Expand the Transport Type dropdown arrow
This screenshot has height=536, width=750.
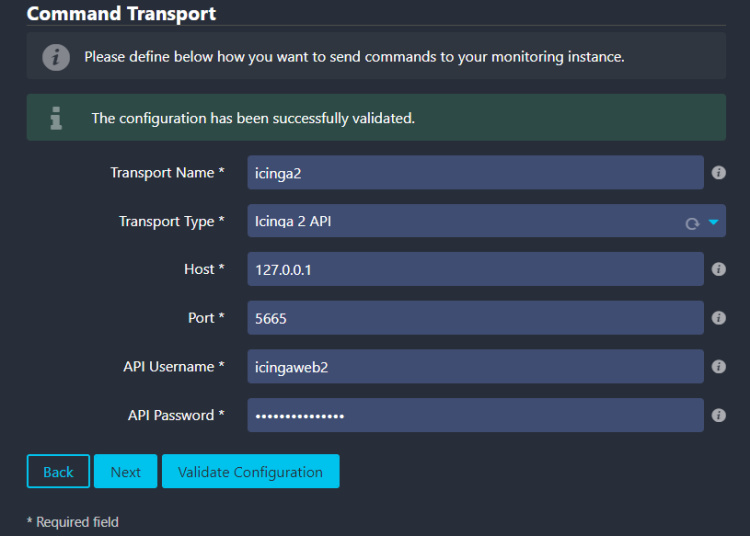pyautogui.click(x=713, y=222)
